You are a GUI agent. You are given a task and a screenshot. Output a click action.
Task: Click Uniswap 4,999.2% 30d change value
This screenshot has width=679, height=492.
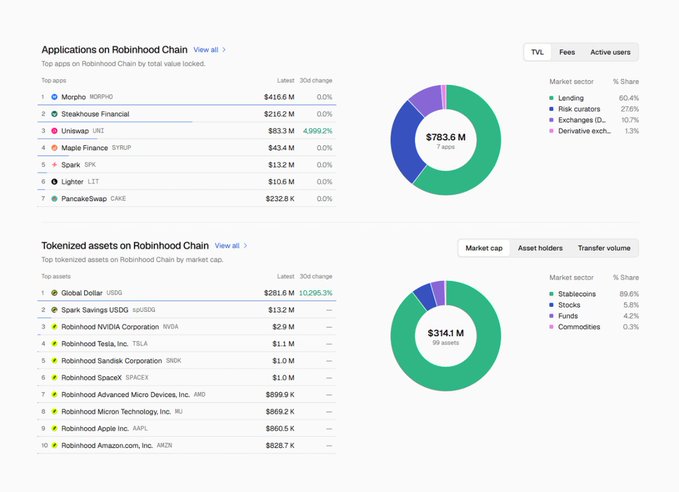tap(317, 131)
